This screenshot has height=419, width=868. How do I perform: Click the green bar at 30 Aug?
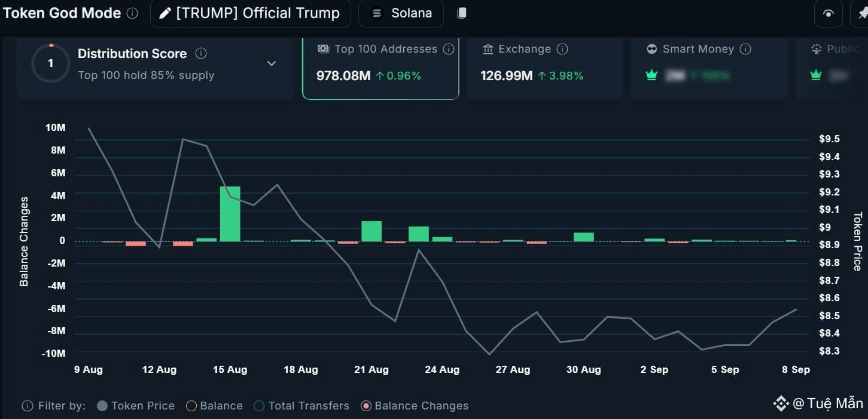pyautogui.click(x=584, y=237)
